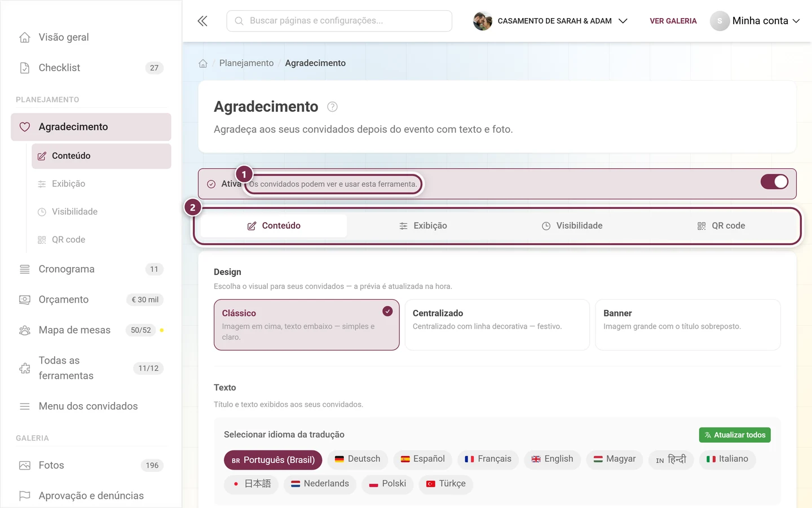Choose the Nederlands language chip
Viewport: 812px width, 508px height.
click(x=320, y=484)
